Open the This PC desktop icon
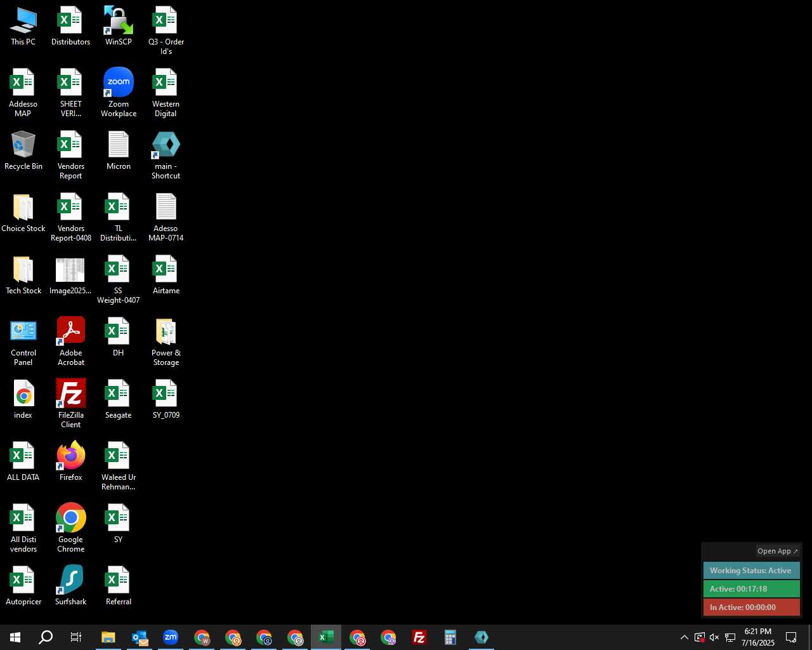 tap(23, 27)
